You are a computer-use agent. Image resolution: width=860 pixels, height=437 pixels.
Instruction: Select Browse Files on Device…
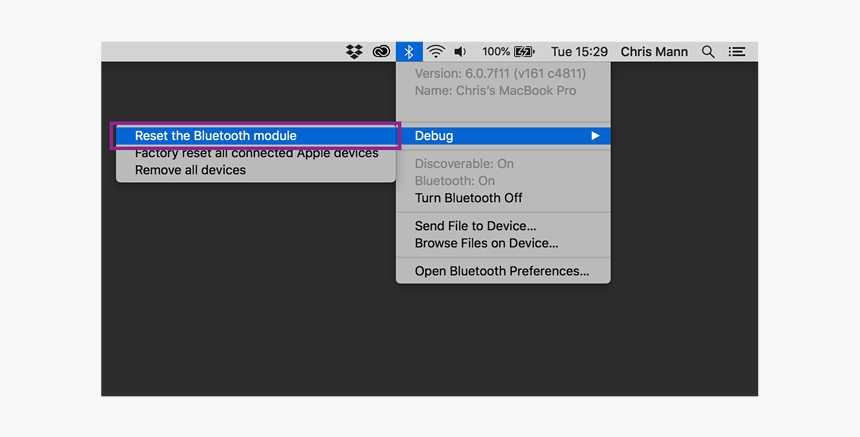(486, 243)
